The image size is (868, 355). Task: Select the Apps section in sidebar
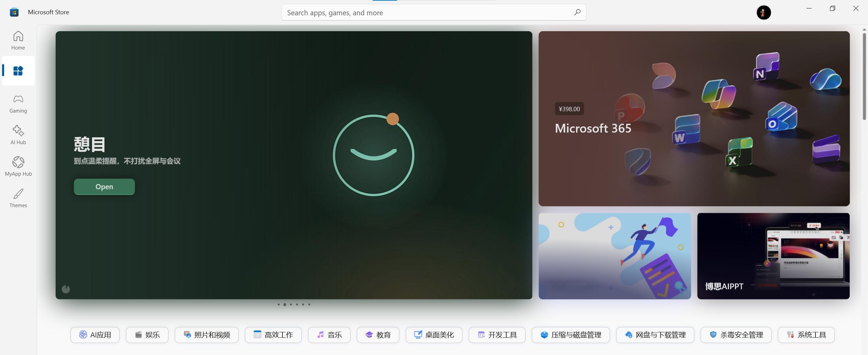[18, 71]
